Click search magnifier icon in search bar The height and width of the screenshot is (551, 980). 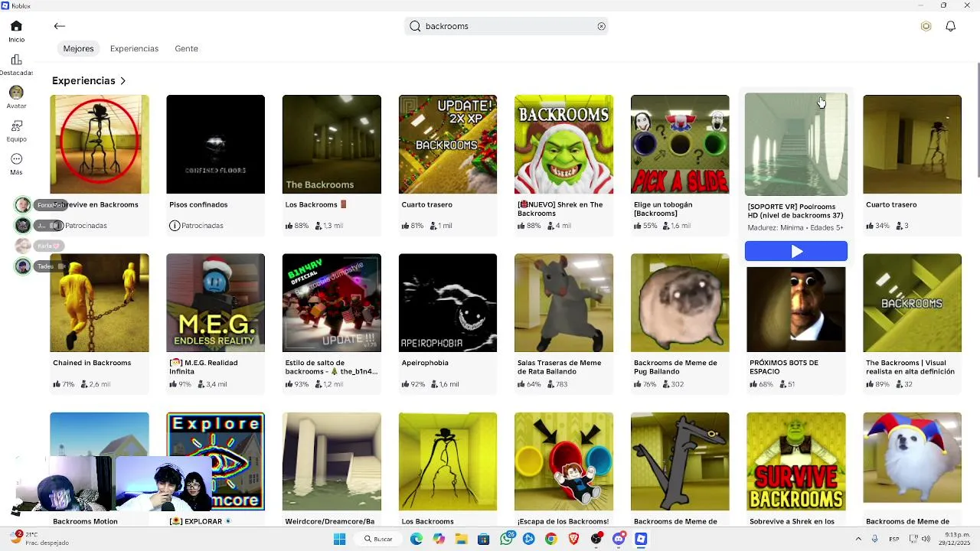(415, 26)
